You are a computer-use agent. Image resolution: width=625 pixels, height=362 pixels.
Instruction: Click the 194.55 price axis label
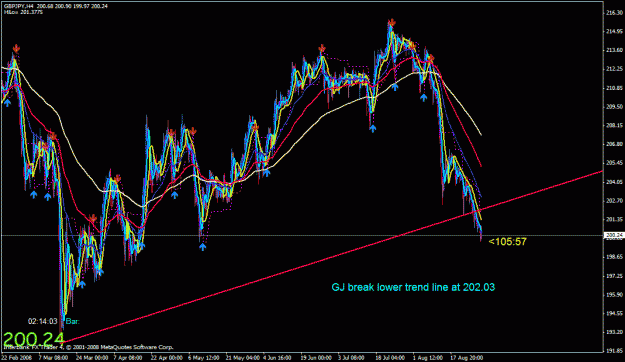coord(614,313)
